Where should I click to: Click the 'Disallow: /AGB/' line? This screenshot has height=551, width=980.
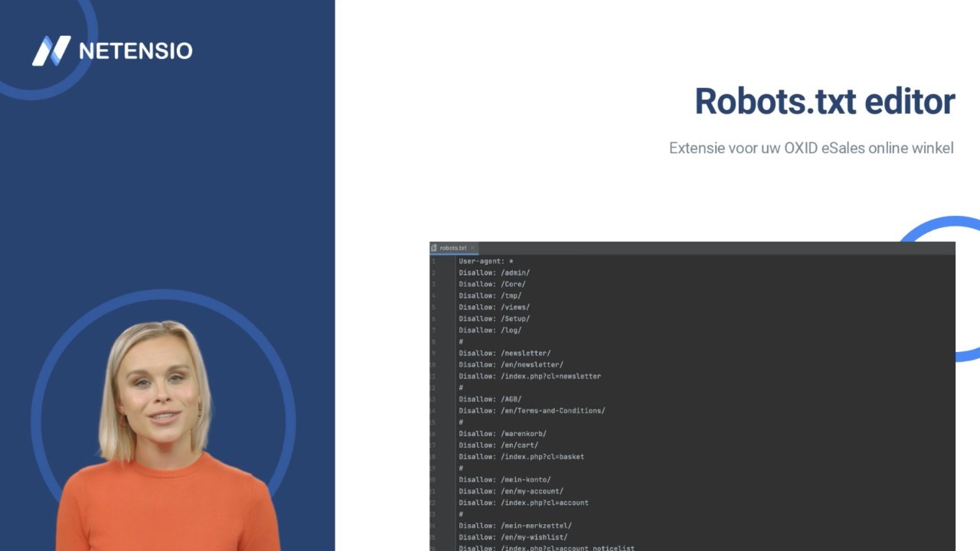490,399
